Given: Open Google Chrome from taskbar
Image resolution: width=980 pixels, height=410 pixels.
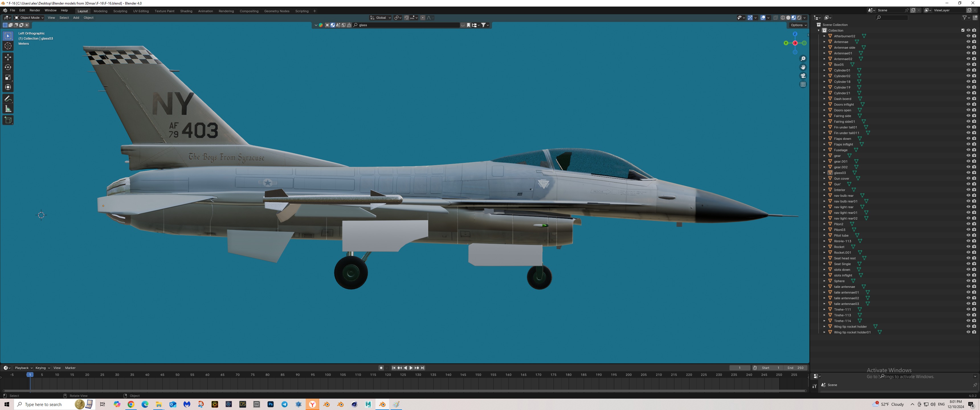Looking at the screenshot, I should [x=131, y=404].
